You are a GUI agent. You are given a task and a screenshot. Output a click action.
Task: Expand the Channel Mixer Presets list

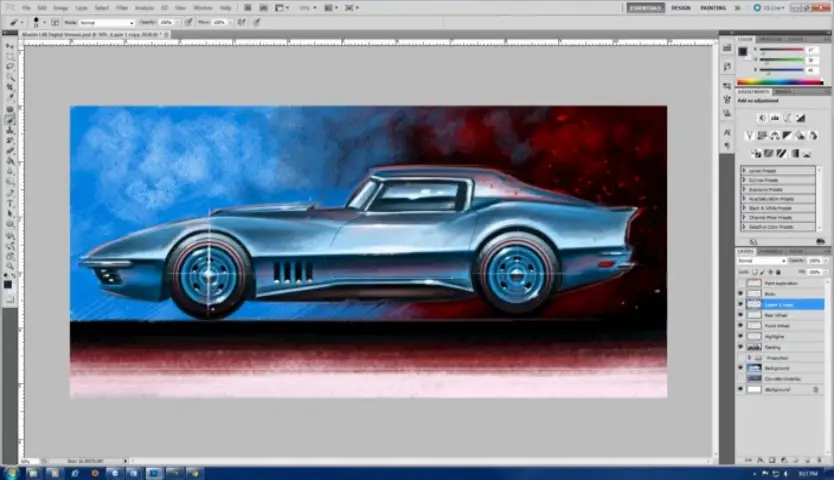[x=744, y=217]
